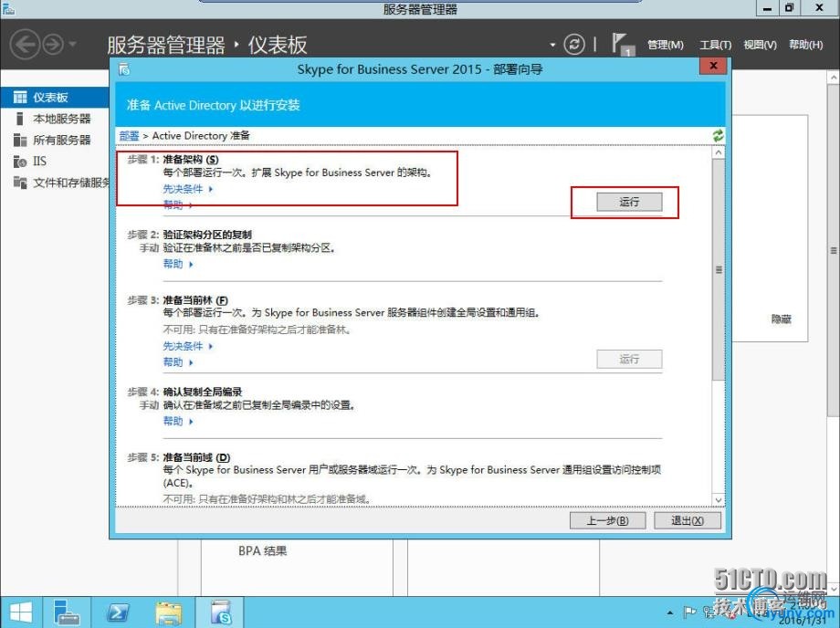
Task: Click wizard scrollbar down arrow
Action: 719,499
